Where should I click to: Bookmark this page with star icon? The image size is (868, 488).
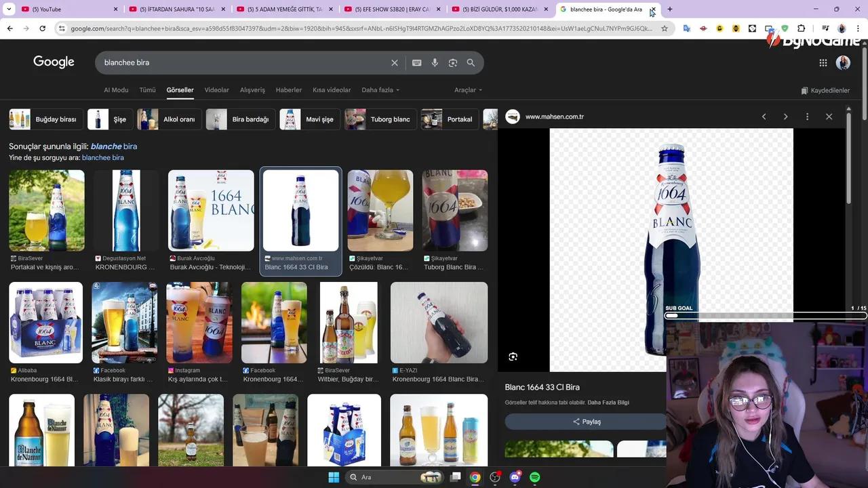[x=665, y=28]
